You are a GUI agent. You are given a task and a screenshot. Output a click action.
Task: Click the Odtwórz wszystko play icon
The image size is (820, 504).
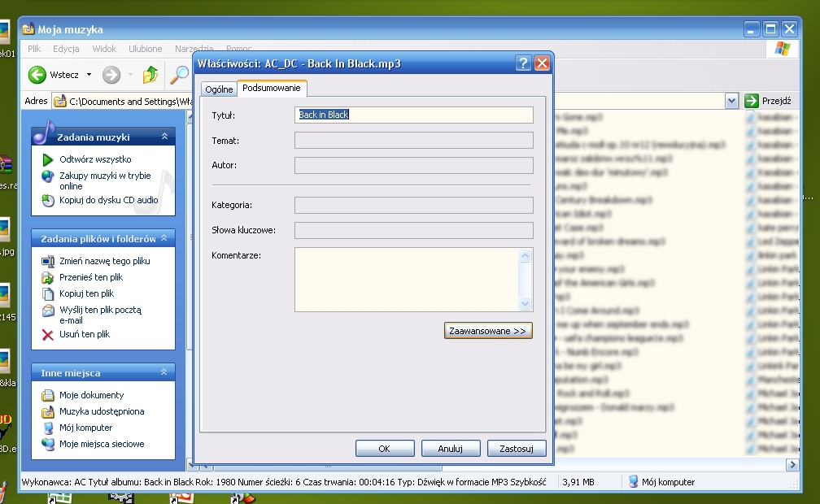[x=47, y=159]
